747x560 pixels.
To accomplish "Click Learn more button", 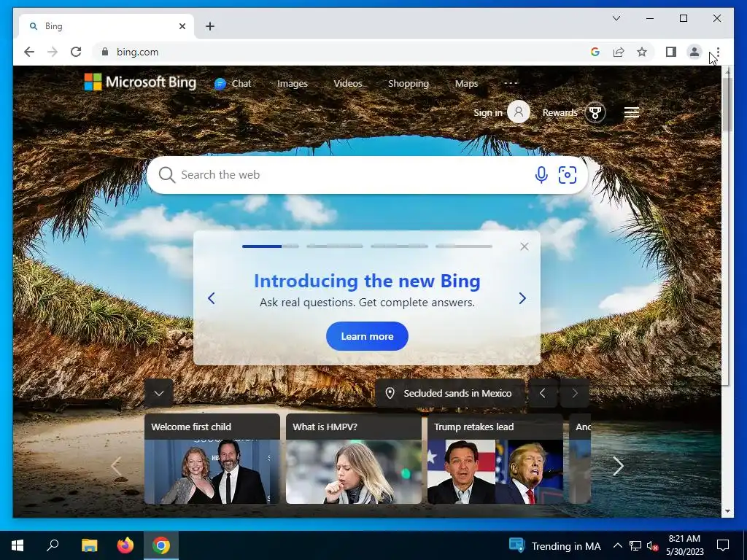I will [367, 336].
